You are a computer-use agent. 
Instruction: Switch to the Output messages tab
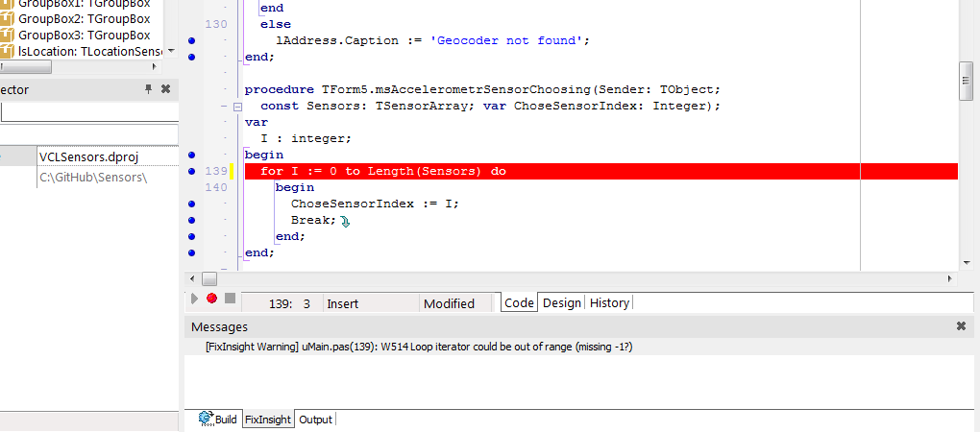(x=315, y=420)
